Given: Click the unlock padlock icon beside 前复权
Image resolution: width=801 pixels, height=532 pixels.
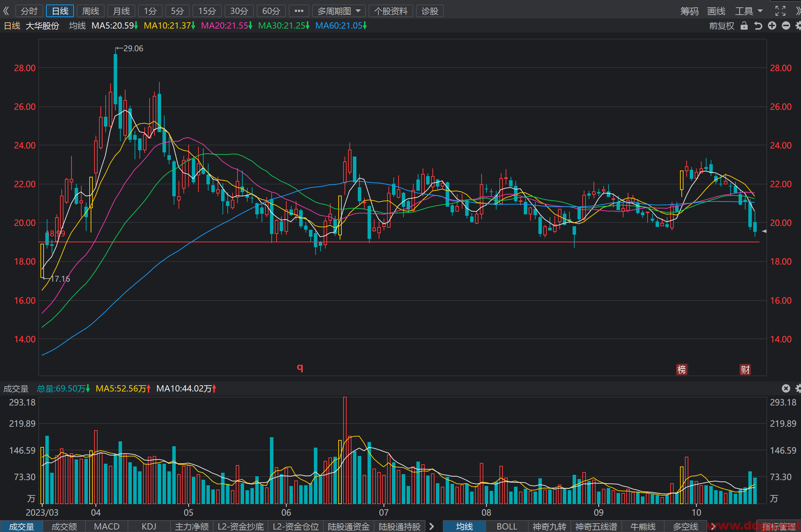Looking at the screenshot, I should 744,26.
